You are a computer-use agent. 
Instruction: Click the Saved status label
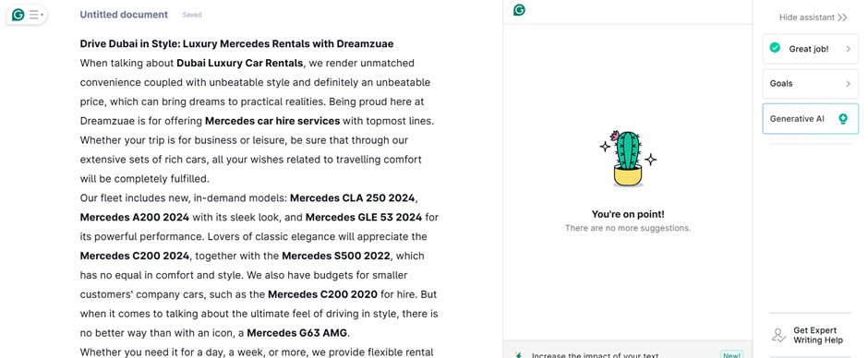tap(191, 15)
